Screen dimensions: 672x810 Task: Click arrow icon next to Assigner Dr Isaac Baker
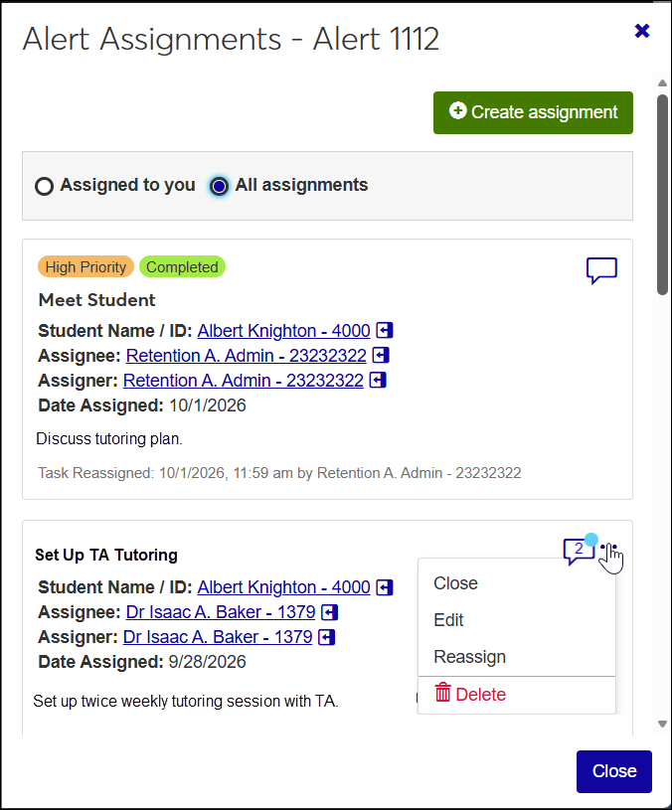[326, 637]
